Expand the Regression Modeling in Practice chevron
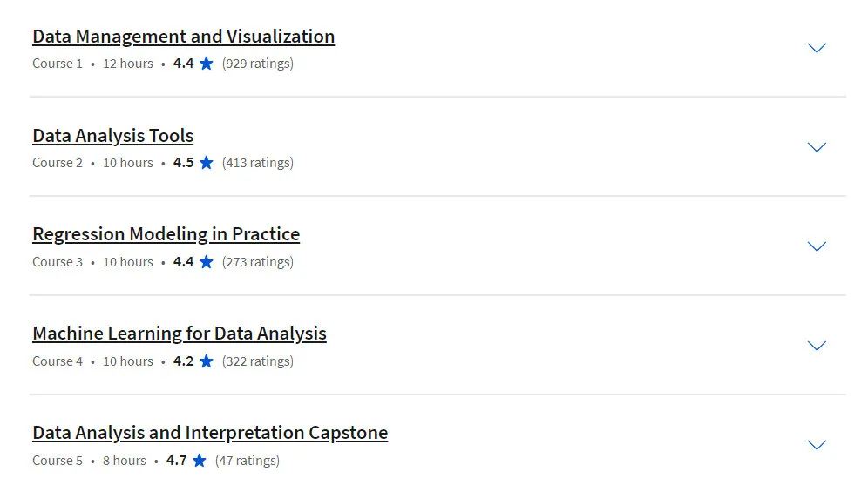 point(817,246)
